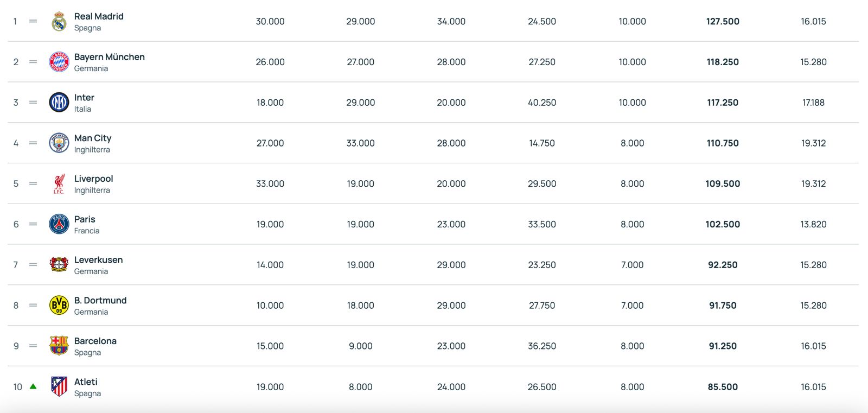
Task: Click Real Madrid's total 127.500 value
Action: click(x=723, y=22)
